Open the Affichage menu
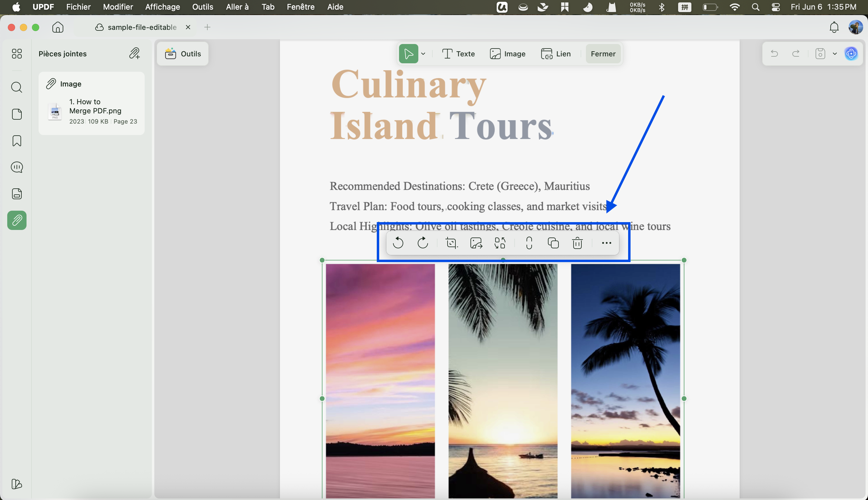Viewport: 868px width, 500px height. 162,7
